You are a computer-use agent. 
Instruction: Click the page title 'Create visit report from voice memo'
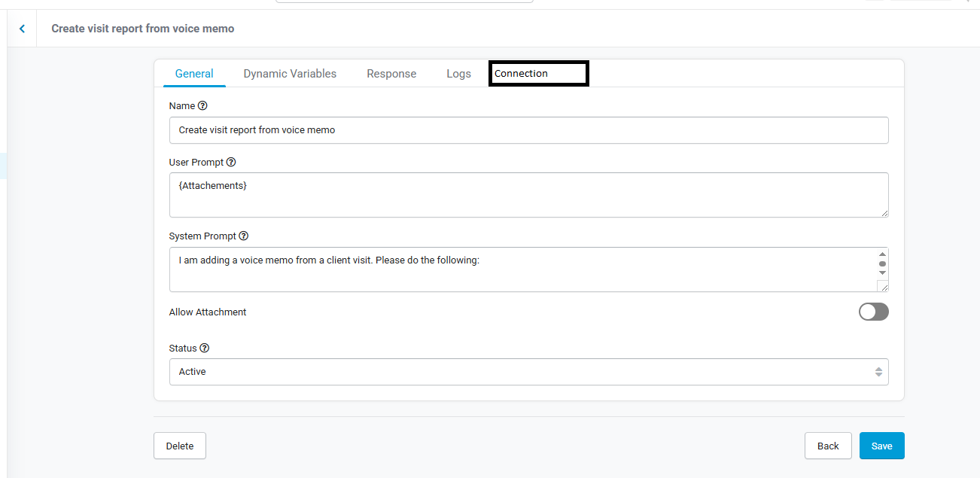pyautogui.click(x=143, y=29)
